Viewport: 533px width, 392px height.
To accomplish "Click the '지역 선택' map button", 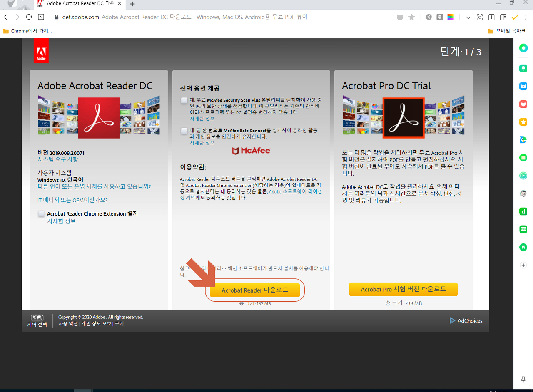I will tap(37, 320).
